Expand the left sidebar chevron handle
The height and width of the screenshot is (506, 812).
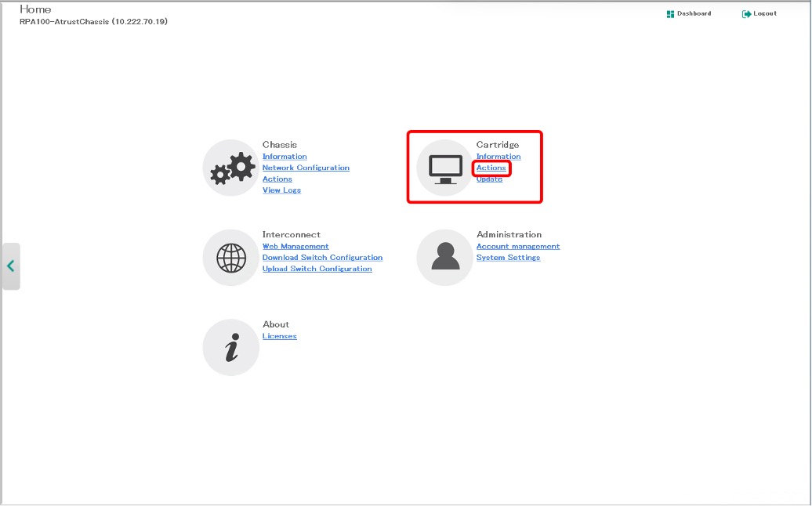point(11,266)
